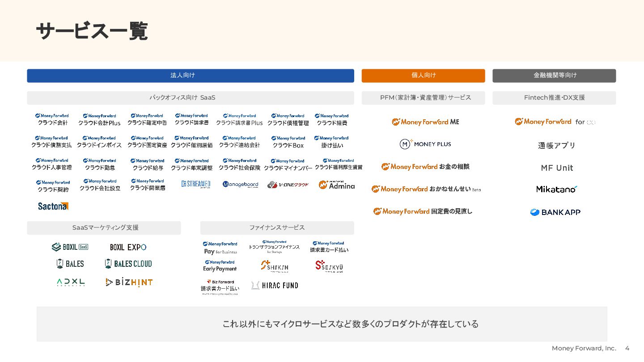The image size is (644, 362).
Task: Click the クラウド確定申告 logo
Action: (x=147, y=119)
